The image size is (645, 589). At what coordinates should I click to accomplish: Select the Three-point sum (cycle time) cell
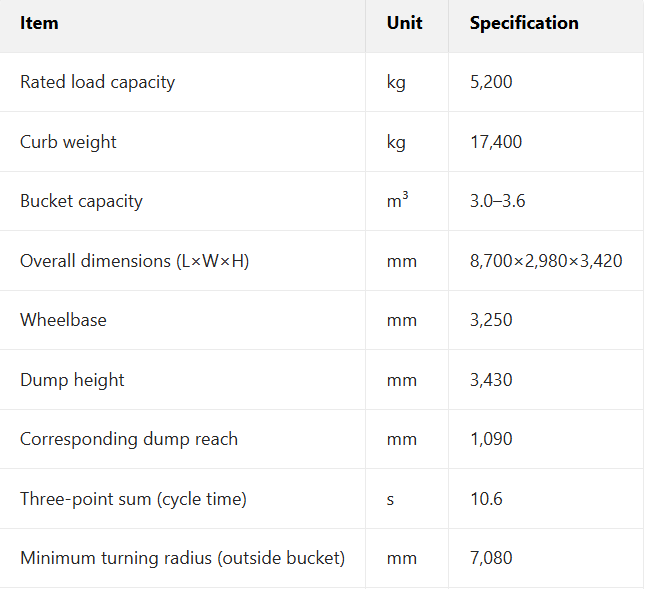coord(133,499)
